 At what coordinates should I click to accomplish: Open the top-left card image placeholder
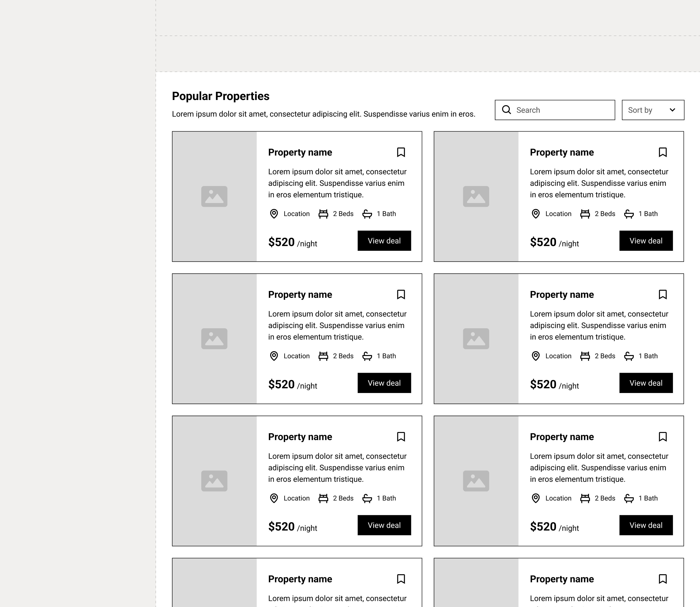(x=214, y=196)
